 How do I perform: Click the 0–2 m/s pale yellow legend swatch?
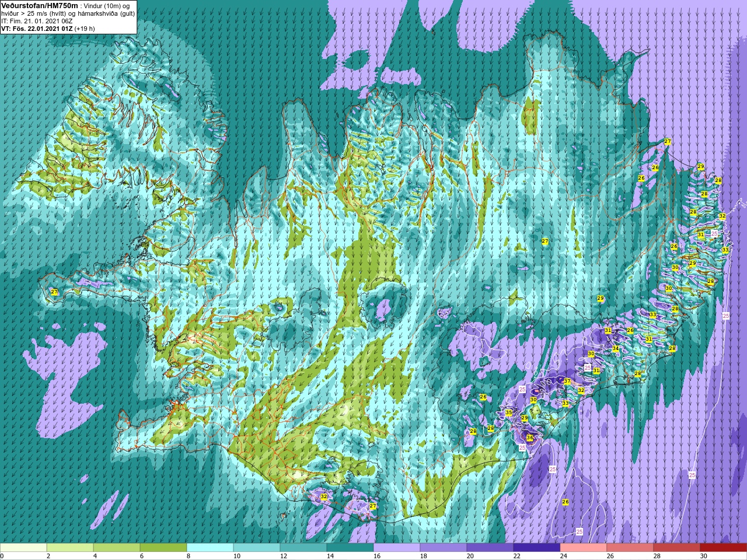coord(23,548)
